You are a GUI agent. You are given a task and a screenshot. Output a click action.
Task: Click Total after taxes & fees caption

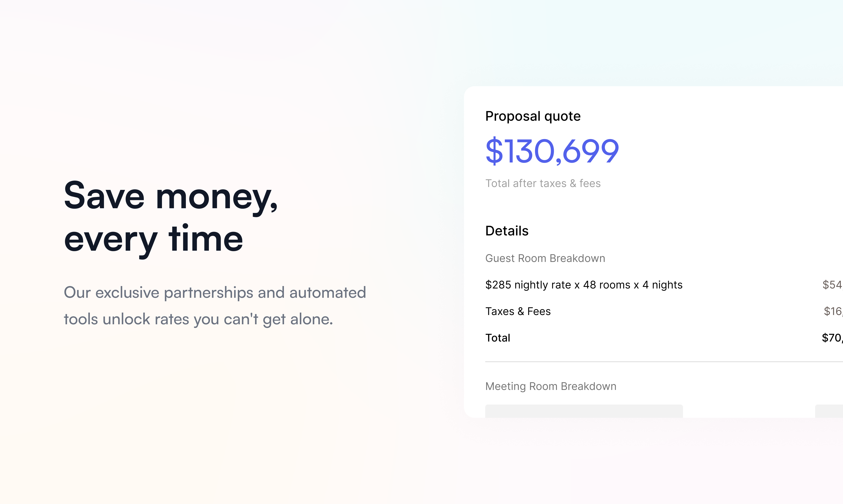543,183
